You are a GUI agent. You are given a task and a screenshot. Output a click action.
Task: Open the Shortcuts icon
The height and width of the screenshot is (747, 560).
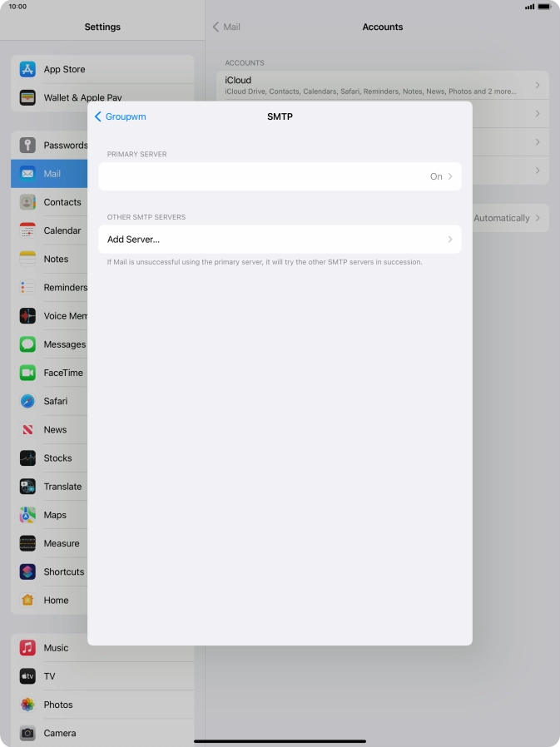(x=27, y=571)
